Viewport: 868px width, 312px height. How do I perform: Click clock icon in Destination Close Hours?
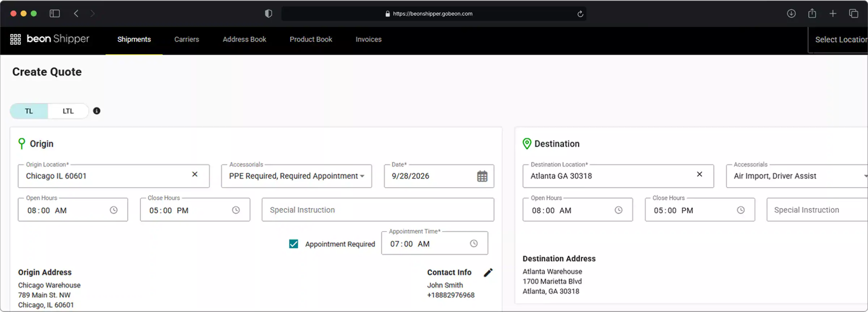(x=741, y=210)
